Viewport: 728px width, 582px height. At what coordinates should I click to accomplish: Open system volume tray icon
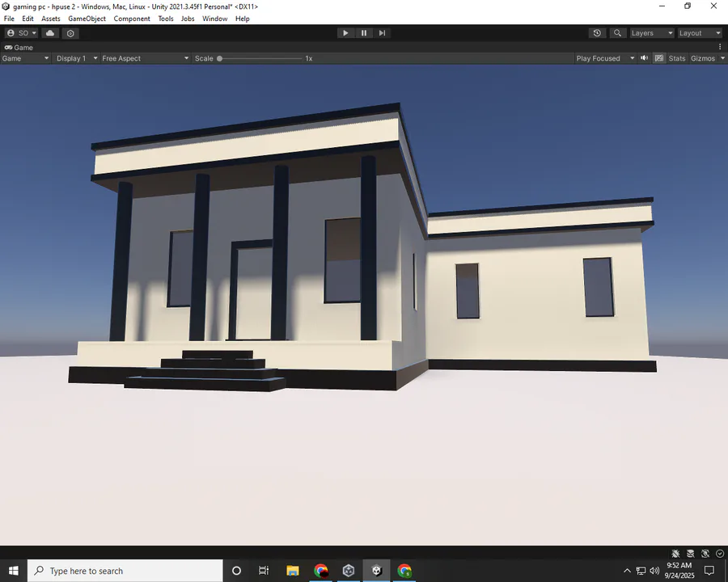click(654, 571)
